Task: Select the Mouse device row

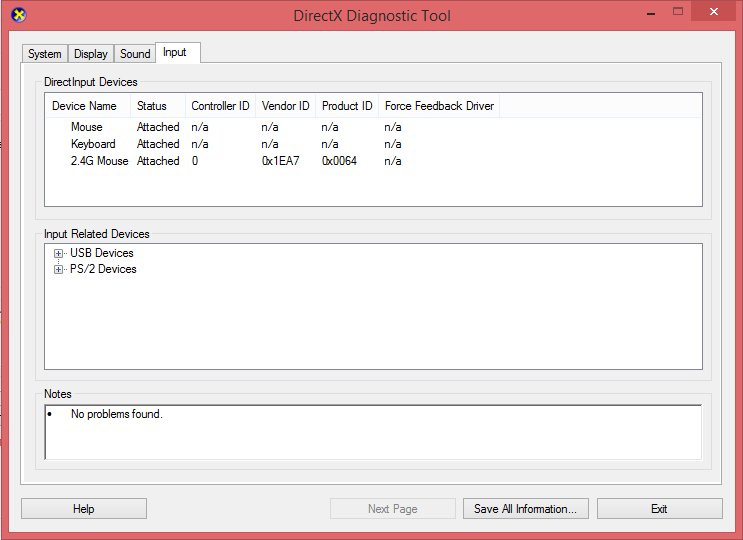Action: pyautogui.click(x=87, y=127)
